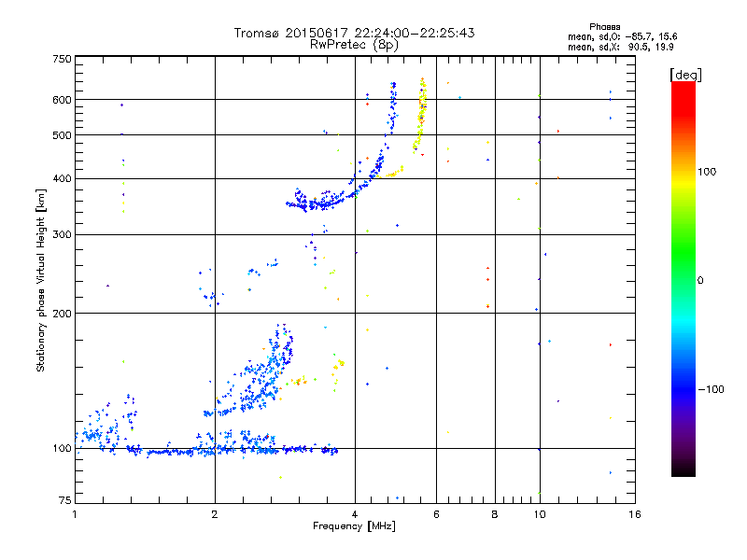Click the y-axis tick label '400'
Image resolution: width=747 pixels, height=560 pixels.
[x=62, y=178]
